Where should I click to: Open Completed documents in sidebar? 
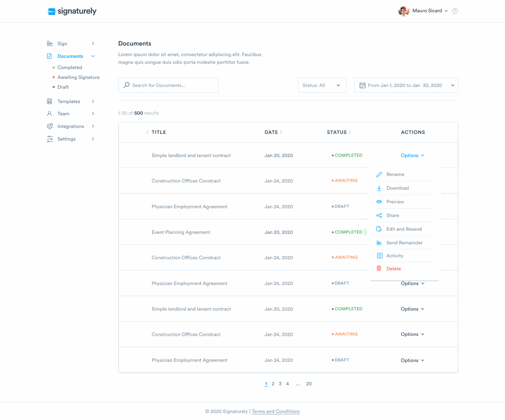pyautogui.click(x=70, y=67)
